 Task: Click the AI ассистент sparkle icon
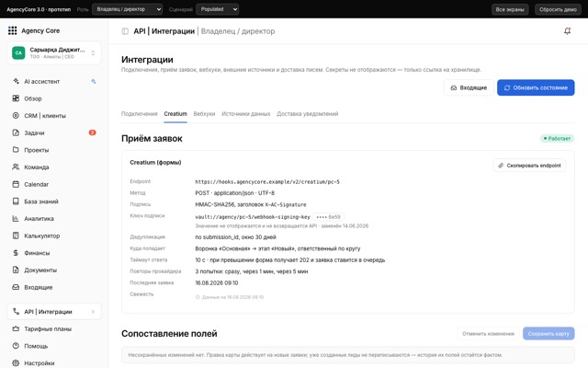[x=16, y=81]
